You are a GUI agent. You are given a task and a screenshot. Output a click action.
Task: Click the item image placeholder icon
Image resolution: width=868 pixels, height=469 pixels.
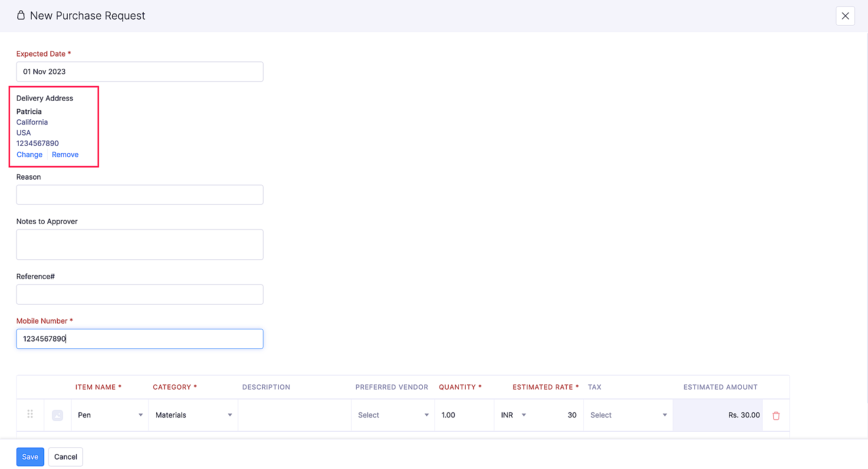tap(57, 415)
